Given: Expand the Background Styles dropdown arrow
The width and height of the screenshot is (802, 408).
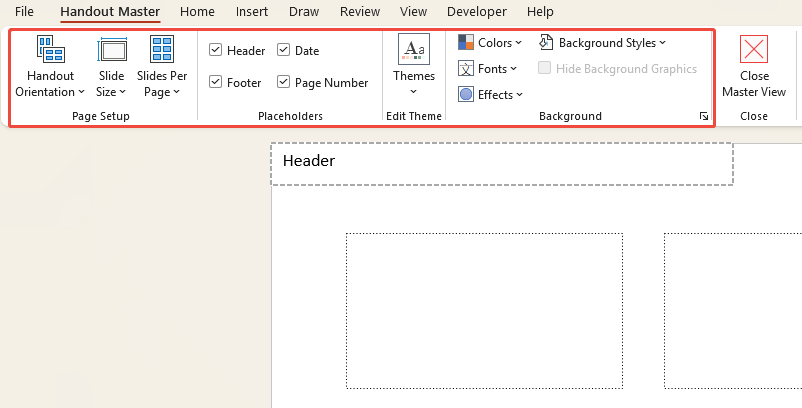Looking at the screenshot, I should (x=663, y=43).
